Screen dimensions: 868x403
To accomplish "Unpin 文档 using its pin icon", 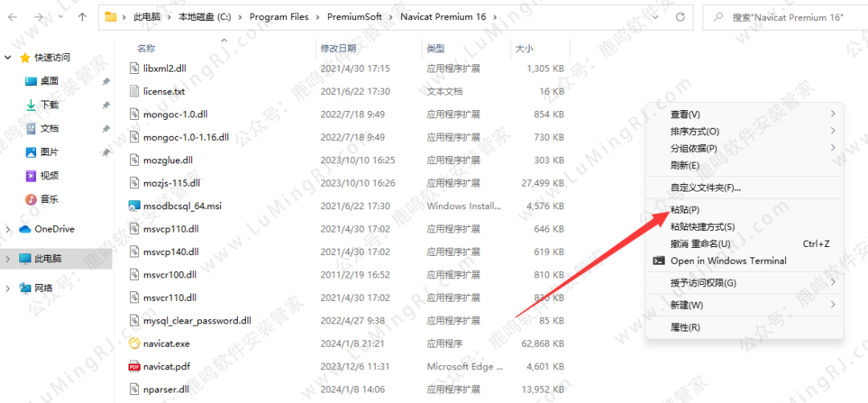I will point(106,129).
